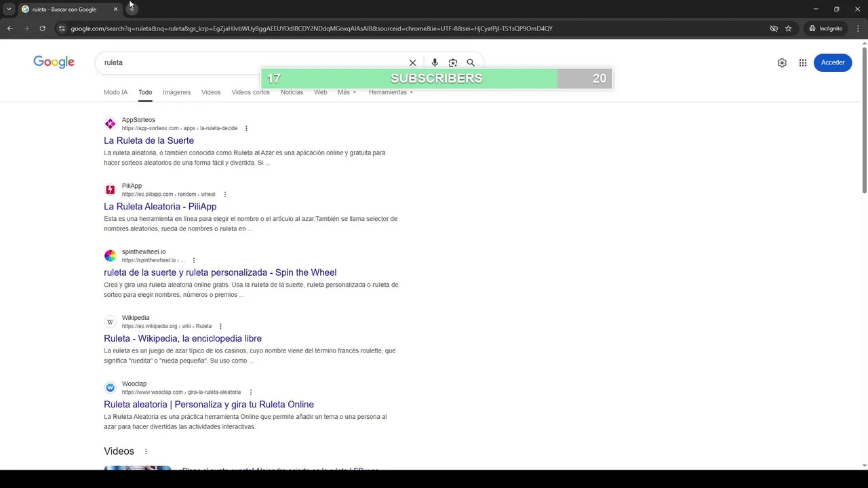Click the PiliApp favicon
The image size is (868, 488).
110,190
